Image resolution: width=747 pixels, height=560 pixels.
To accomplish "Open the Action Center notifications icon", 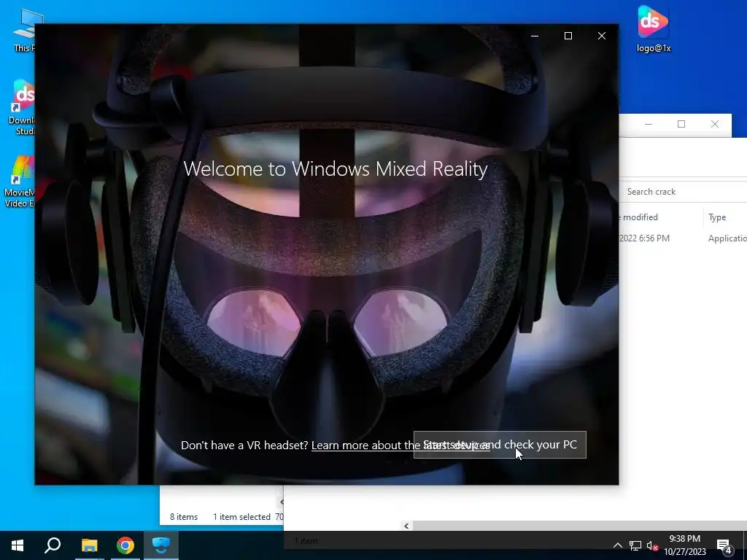I will [x=724, y=545].
